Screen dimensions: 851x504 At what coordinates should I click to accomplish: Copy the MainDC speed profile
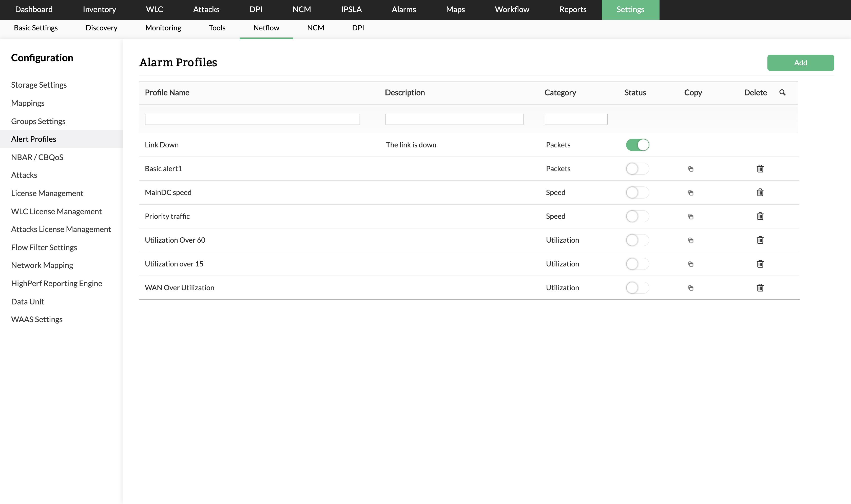(690, 192)
